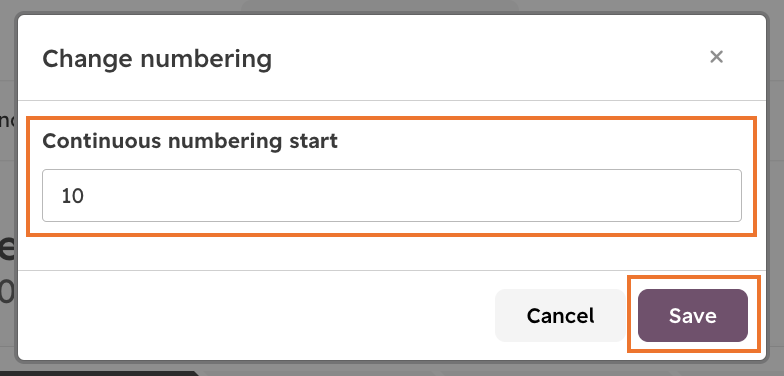Focus the Continuous numbering start field
The width and height of the screenshot is (784, 376).
pos(392,196)
